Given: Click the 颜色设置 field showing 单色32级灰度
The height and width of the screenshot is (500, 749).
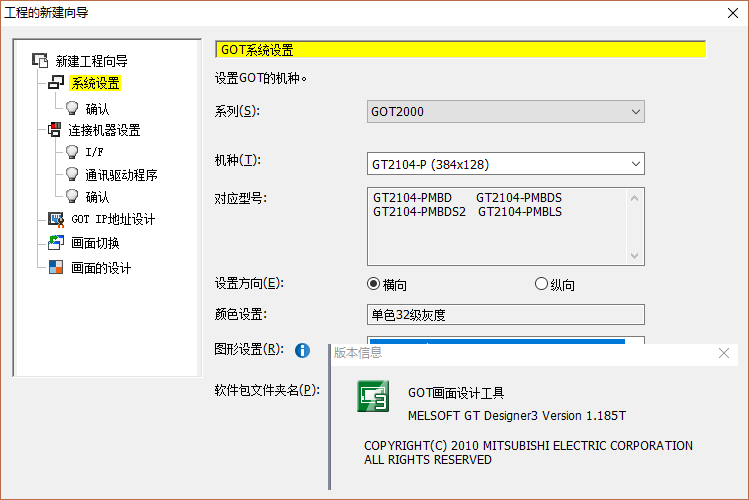Looking at the screenshot, I should 506,315.
